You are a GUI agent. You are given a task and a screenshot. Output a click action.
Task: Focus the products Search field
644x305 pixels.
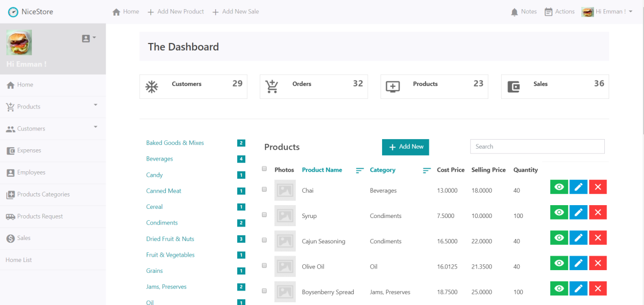coord(537,147)
